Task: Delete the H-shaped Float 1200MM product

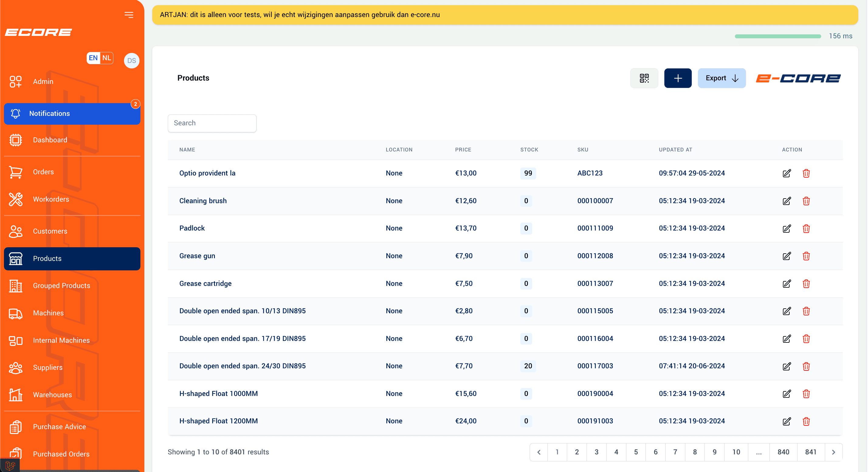Action: coord(806,421)
